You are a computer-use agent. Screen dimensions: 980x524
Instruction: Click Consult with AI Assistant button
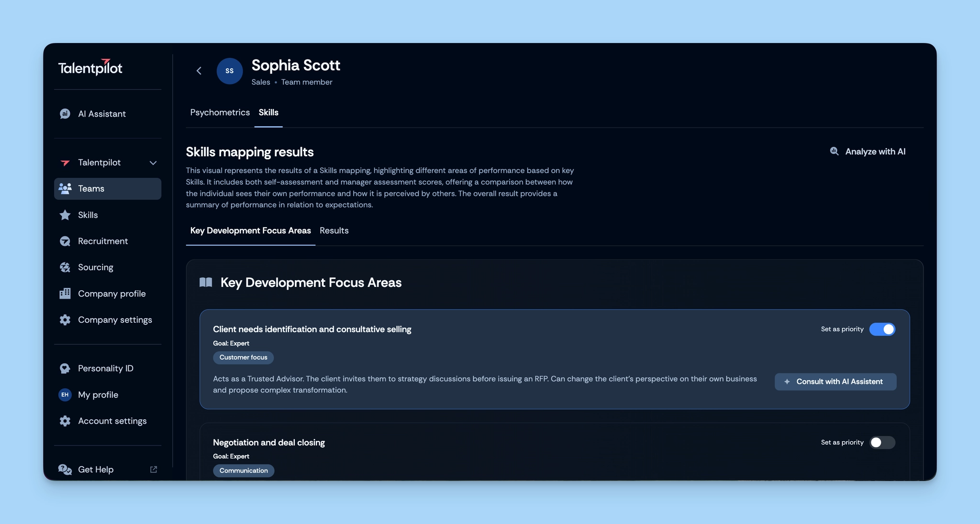point(835,382)
